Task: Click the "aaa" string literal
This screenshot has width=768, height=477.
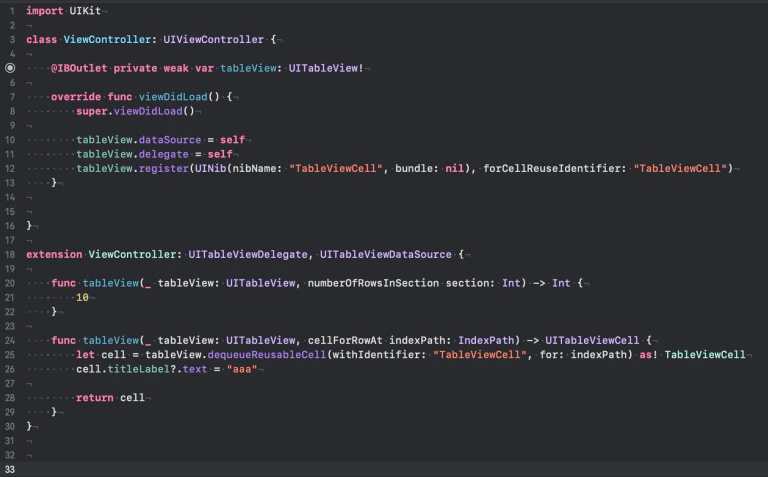Action: click(242, 369)
